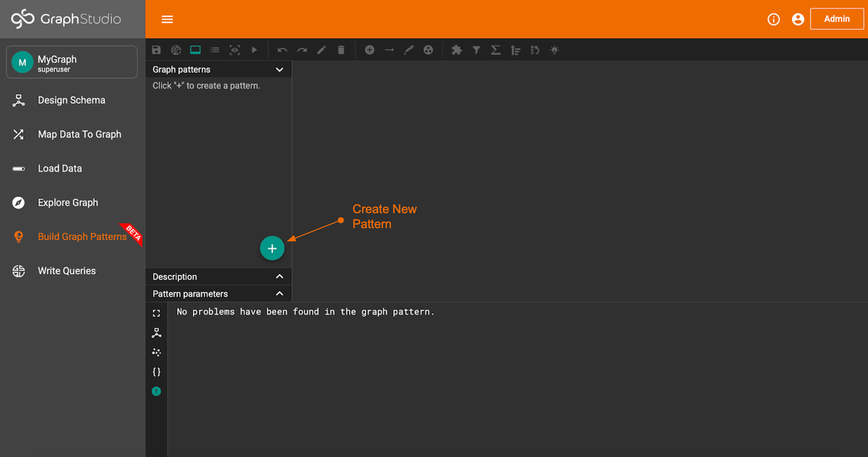Select the add edge arrow tool
The image size is (868, 457).
pyautogui.click(x=389, y=50)
